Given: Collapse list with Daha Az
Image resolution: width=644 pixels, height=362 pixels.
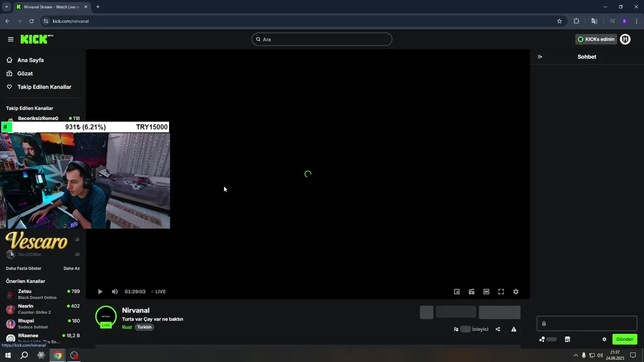Looking at the screenshot, I should [x=71, y=268].
